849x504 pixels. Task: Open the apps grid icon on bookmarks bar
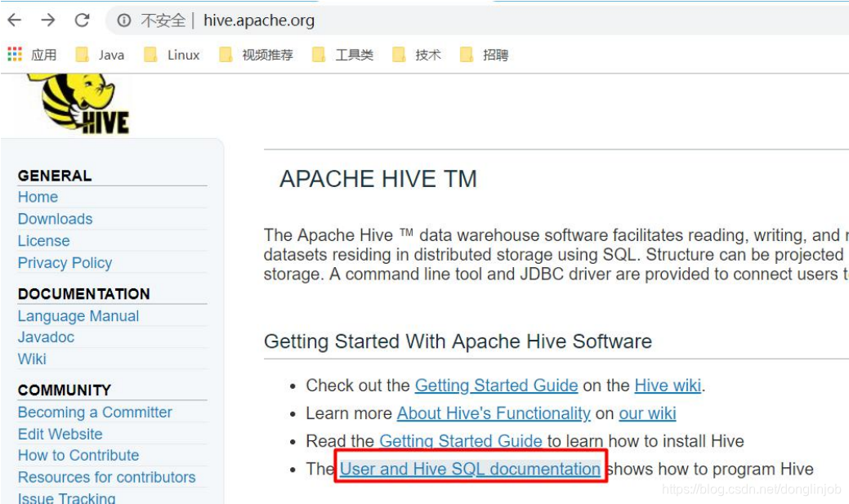click(x=14, y=54)
